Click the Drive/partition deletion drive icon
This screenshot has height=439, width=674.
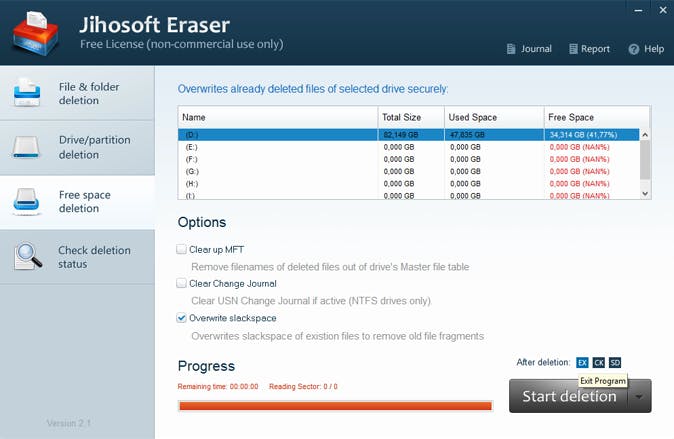coord(26,148)
